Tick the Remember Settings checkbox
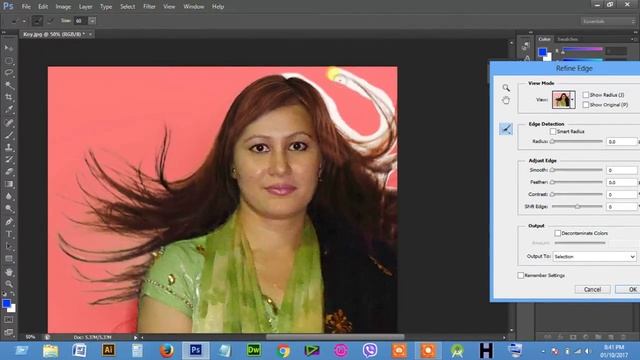The height and width of the screenshot is (360, 640). [520, 276]
